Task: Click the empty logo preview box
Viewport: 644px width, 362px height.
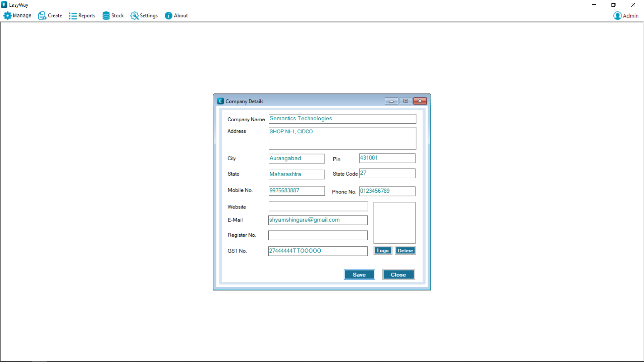Action: pyautogui.click(x=394, y=223)
